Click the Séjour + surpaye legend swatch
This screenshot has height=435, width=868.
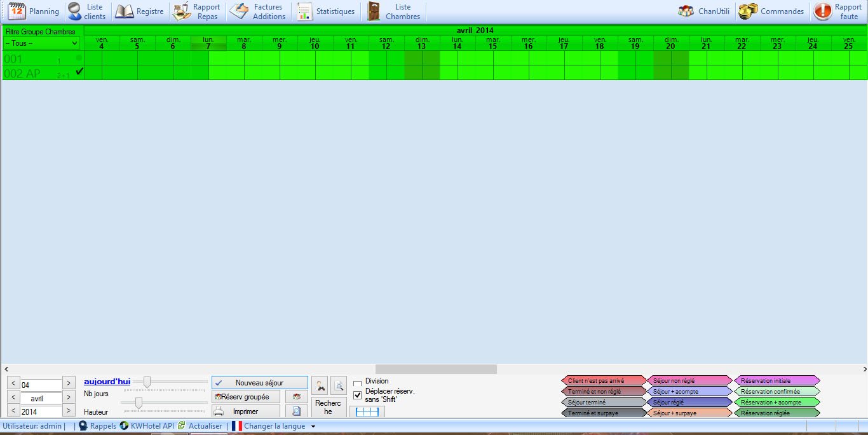tap(690, 413)
